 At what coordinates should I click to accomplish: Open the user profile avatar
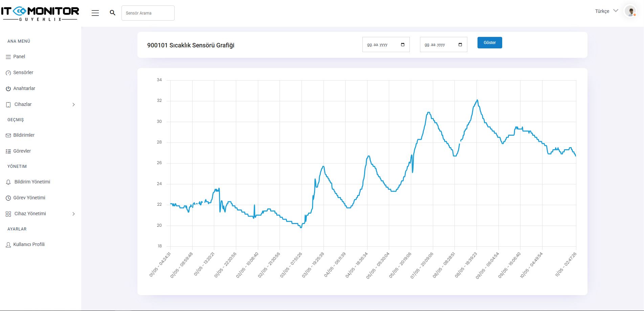click(x=630, y=12)
